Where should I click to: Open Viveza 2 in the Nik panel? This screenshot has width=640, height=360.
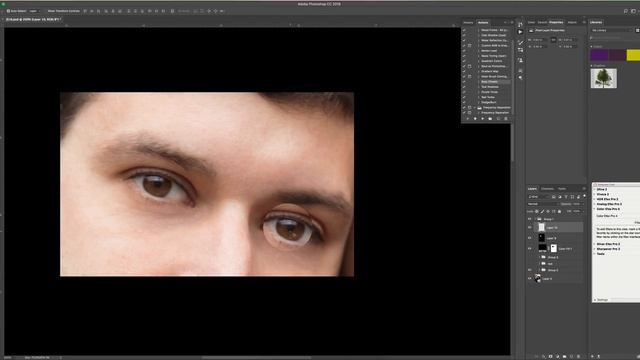(x=603, y=194)
